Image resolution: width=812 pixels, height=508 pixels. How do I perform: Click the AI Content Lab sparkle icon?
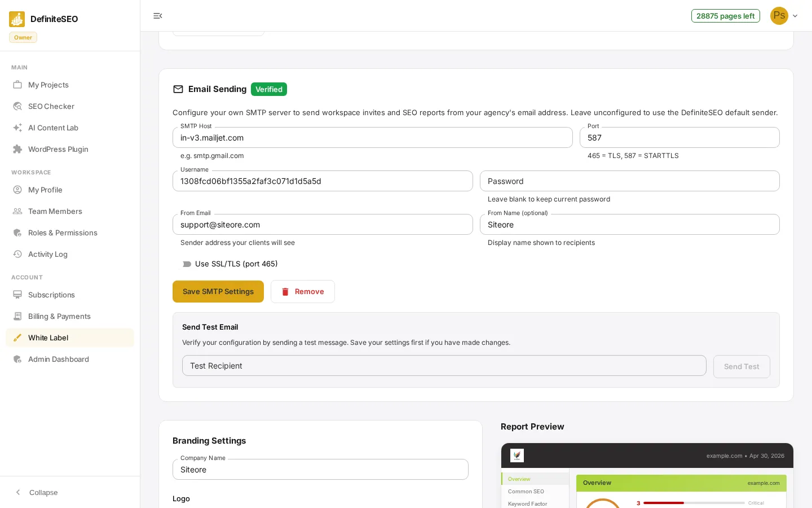(17, 128)
